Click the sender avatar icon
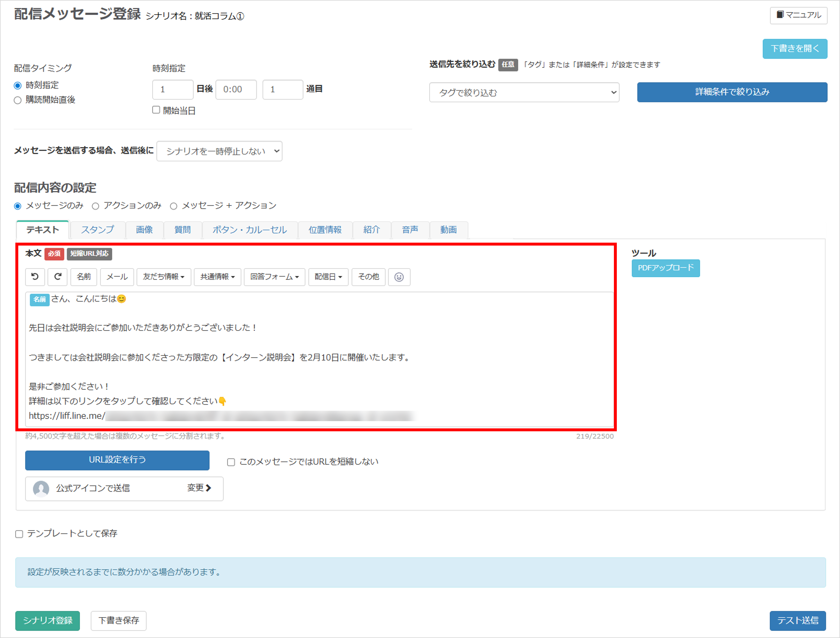 coord(41,488)
